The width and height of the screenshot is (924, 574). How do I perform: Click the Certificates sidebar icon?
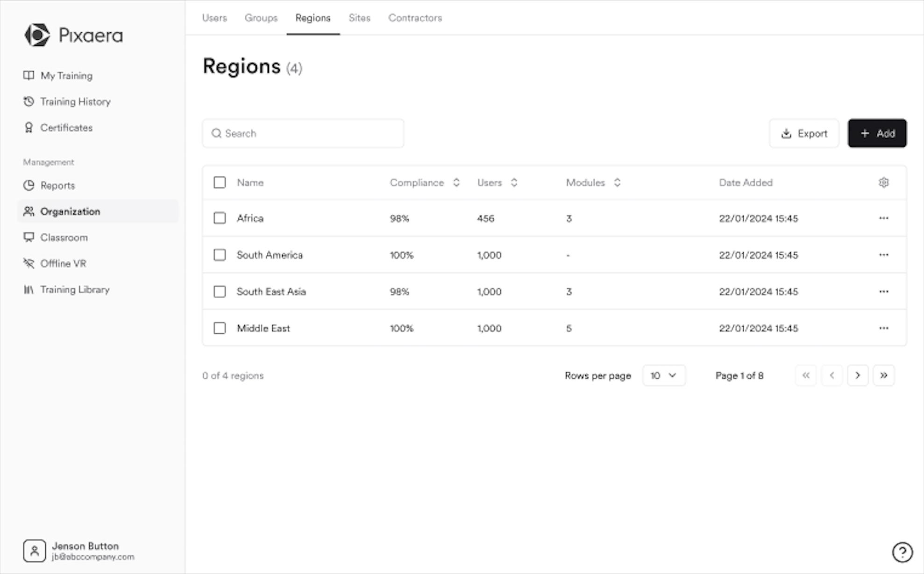28,127
